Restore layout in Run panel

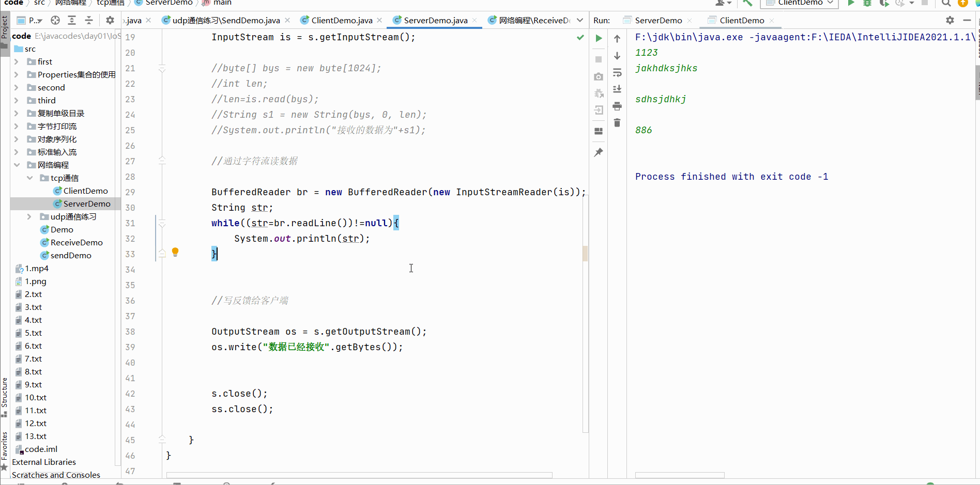click(599, 131)
